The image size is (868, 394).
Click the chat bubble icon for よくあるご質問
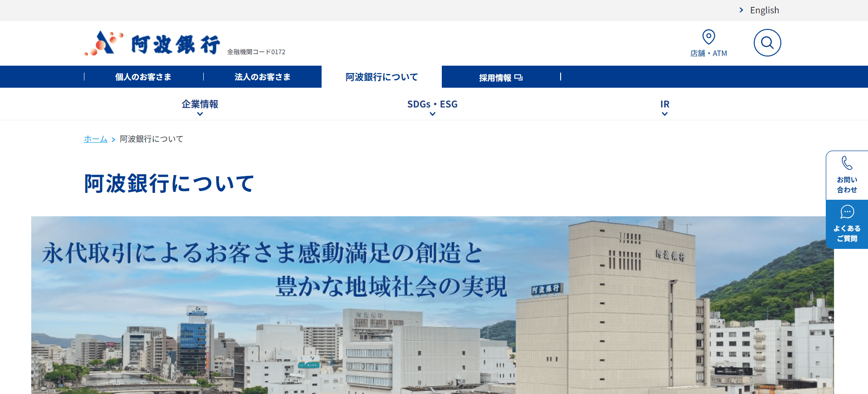click(847, 212)
